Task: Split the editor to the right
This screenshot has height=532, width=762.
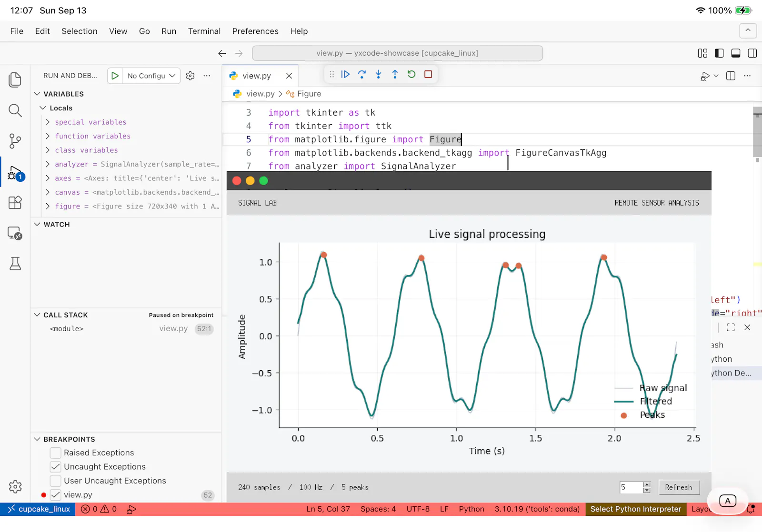Action: pos(731,76)
